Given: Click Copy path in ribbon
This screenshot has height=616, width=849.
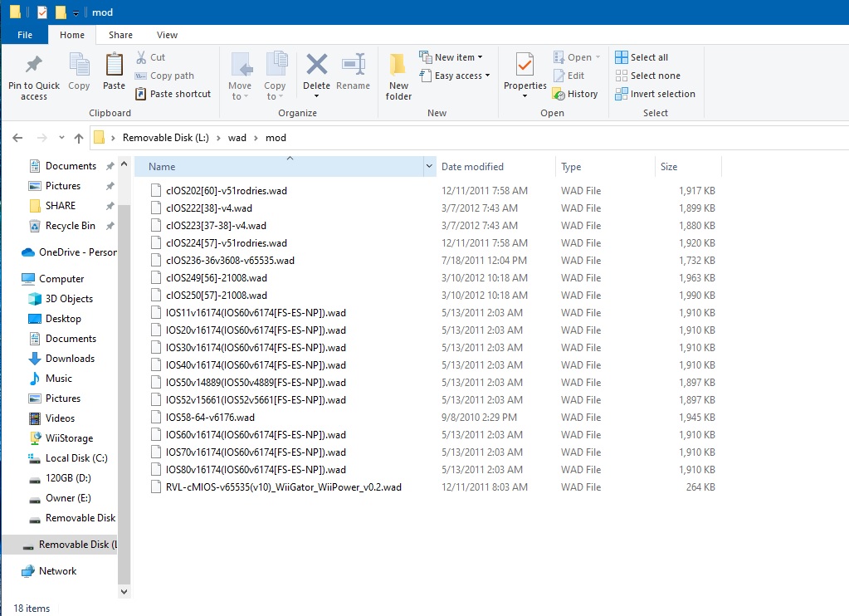Looking at the screenshot, I should pos(164,76).
